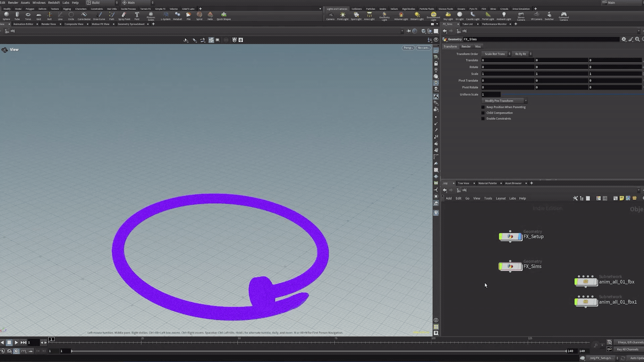Toggle the Enable Constraints checkbox
This screenshot has height=362, width=644.
click(x=483, y=119)
